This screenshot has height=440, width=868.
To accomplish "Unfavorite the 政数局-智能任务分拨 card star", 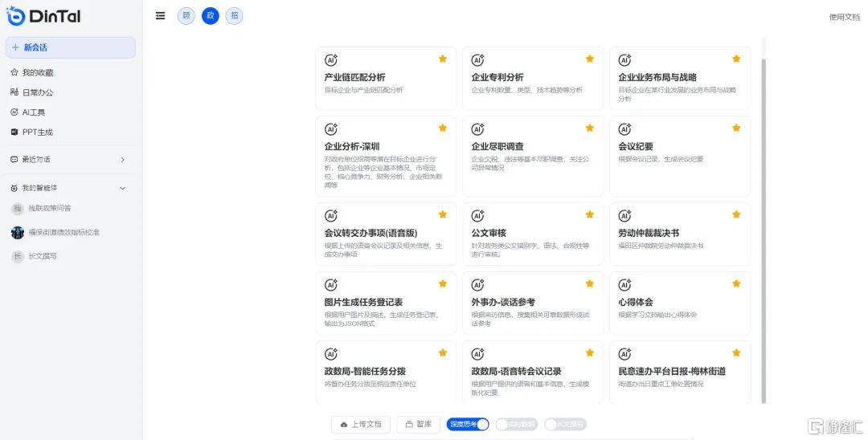I will click(x=443, y=352).
